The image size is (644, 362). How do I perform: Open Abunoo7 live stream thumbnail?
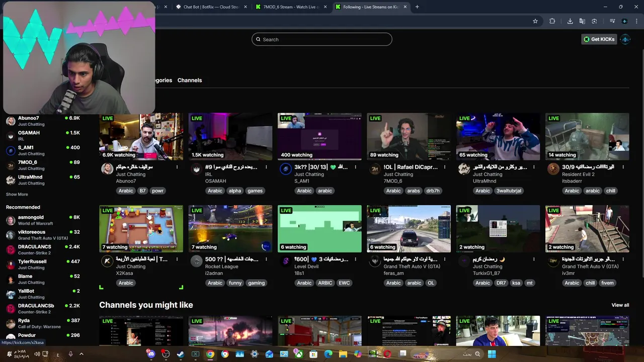[141, 137]
